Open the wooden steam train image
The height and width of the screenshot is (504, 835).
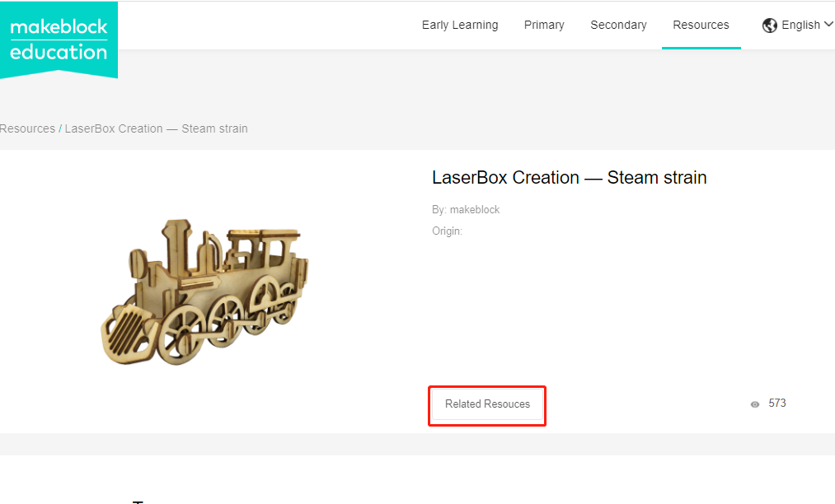pyautogui.click(x=204, y=292)
